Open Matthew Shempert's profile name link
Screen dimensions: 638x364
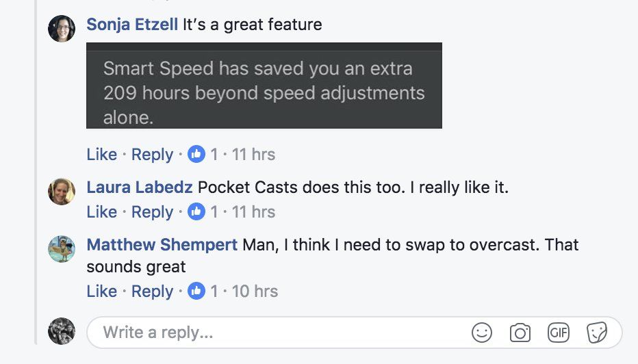pyautogui.click(x=162, y=245)
